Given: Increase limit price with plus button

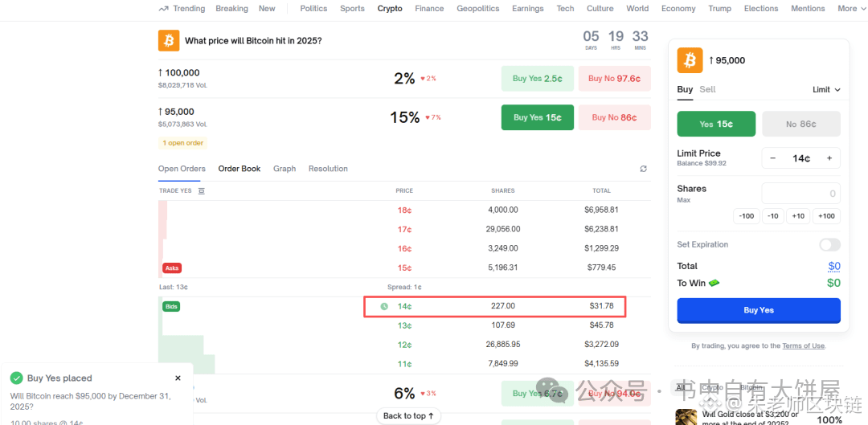Looking at the screenshot, I should click(829, 158).
